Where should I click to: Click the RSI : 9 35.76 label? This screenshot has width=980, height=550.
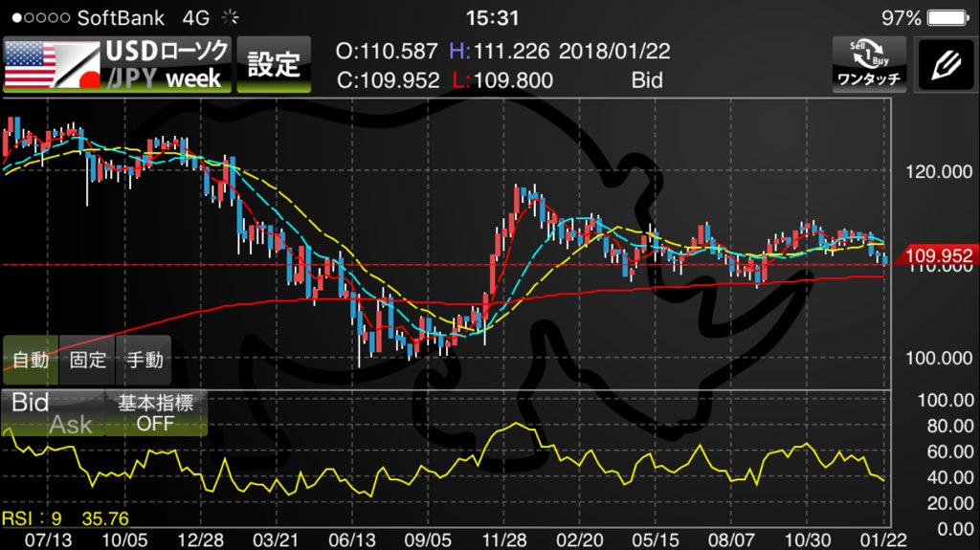pyautogui.click(x=65, y=518)
